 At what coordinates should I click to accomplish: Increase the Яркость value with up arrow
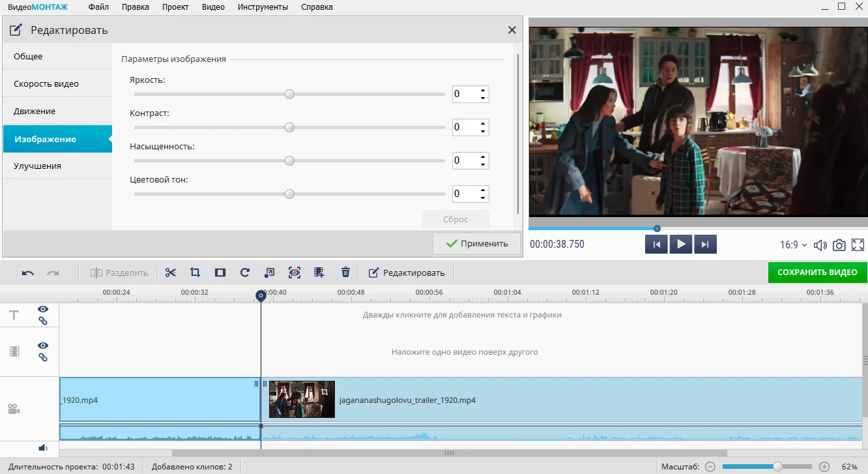pos(482,91)
